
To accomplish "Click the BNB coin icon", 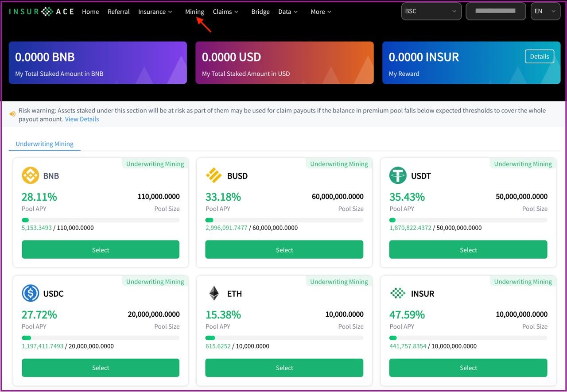I will click(x=31, y=175).
